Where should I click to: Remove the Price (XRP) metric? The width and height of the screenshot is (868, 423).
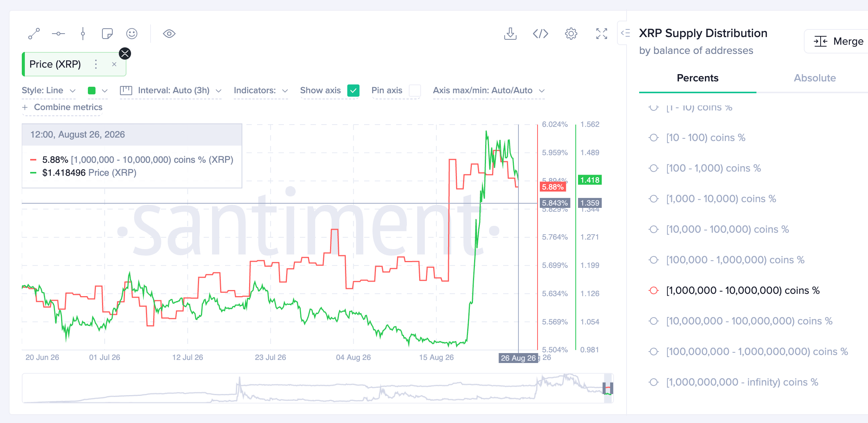tap(114, 64)
